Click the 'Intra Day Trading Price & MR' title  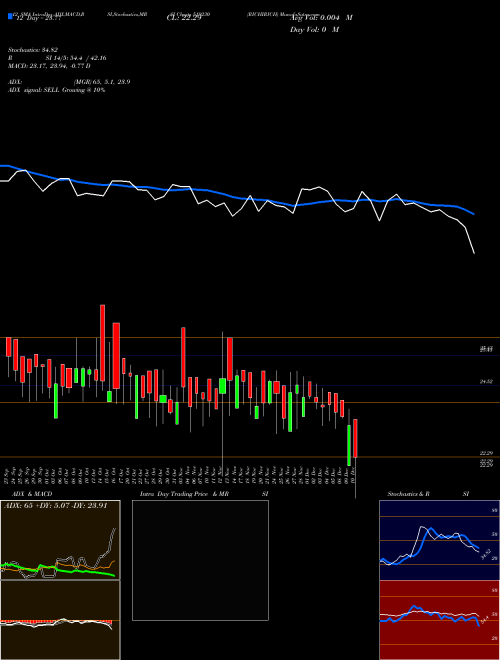tap(184, 494)
